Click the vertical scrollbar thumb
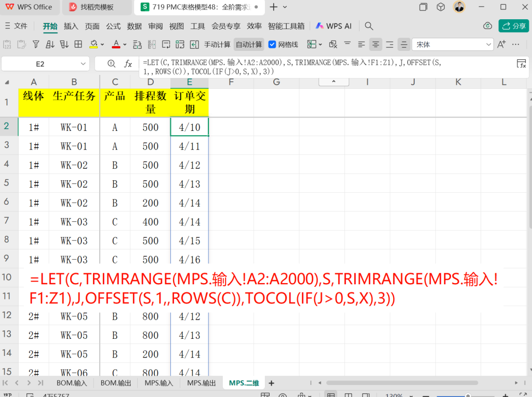Image resolution: width=532 pixels, height=397 pixels. [529, 167]
